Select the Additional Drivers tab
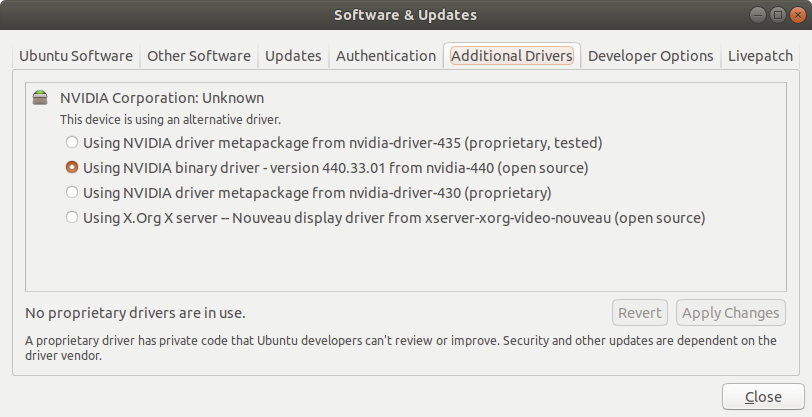The height and width of the screenshot is (417, 812). [512, 56]
